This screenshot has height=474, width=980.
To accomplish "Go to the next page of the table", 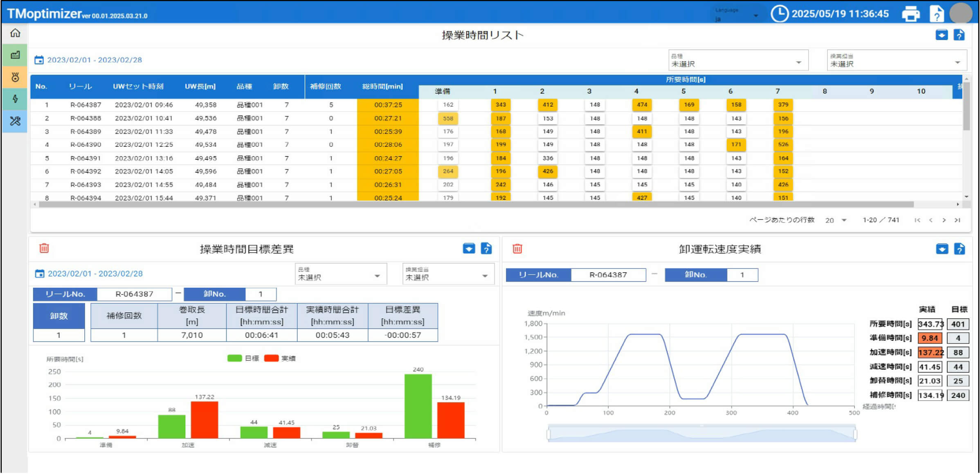I will (x=943, y=220).
